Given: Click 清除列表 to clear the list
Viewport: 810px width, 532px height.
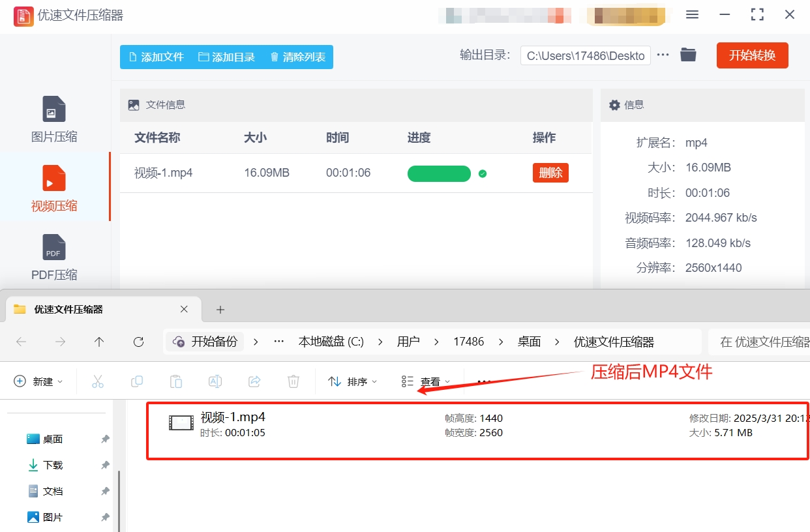Looking at the screenshot, I should [x=297, y=57].
